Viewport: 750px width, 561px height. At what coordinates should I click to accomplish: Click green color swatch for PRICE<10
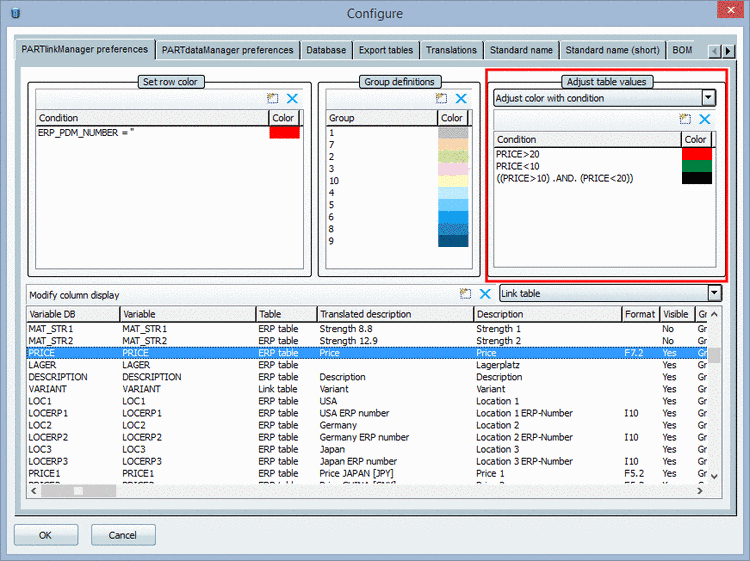696,166
